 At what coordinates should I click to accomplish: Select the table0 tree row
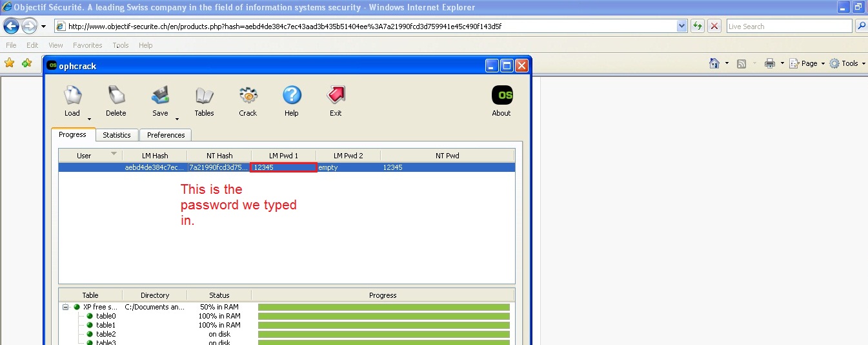pos(106,316)
